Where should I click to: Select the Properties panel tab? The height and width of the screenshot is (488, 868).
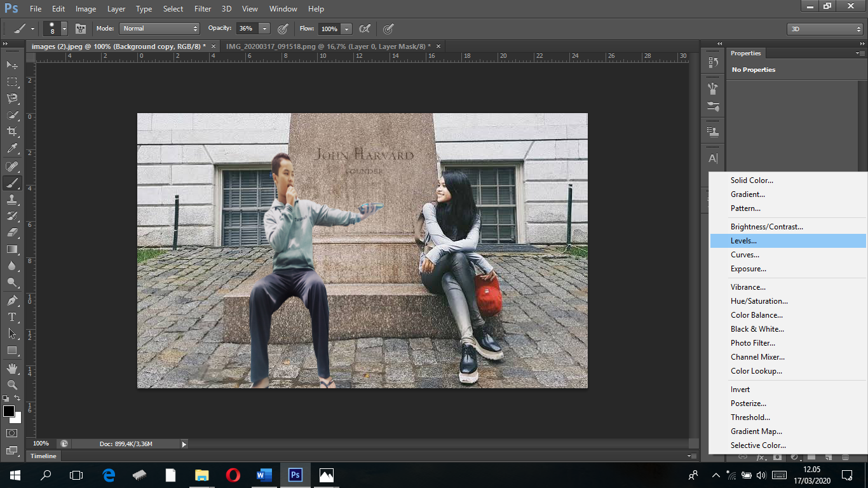pos(745,53)
